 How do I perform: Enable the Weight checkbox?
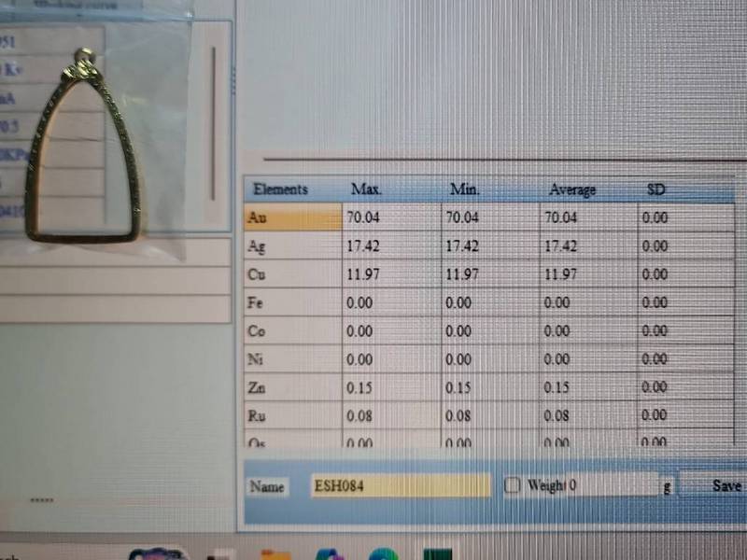(512, 485)
